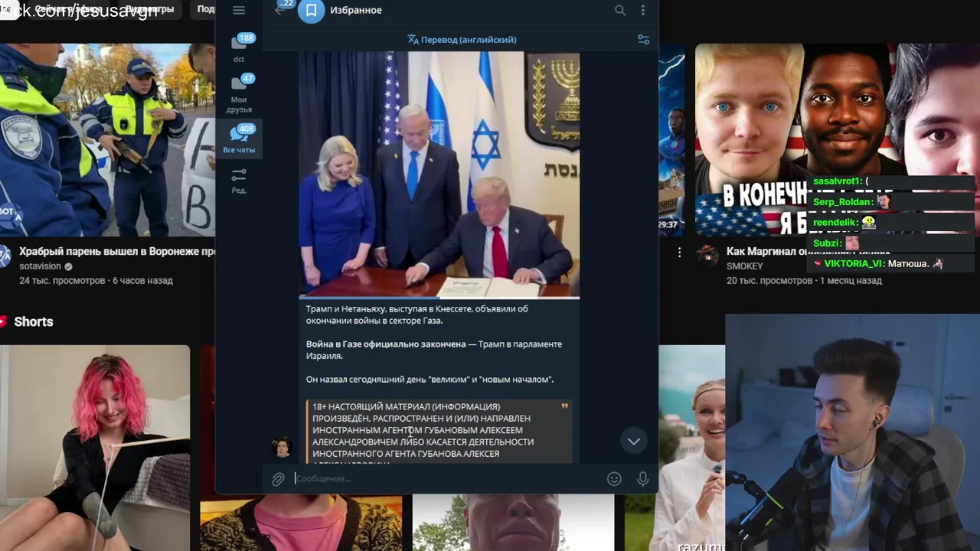Click the reendelik chat message
This screenshot has height=551, width=980.
[890, 223]
